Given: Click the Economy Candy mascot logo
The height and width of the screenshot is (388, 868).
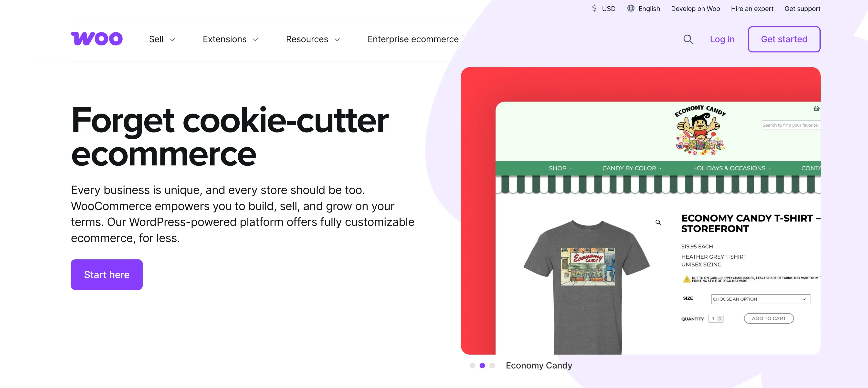Looking at the screenshot, I should (x=700, y=130).
